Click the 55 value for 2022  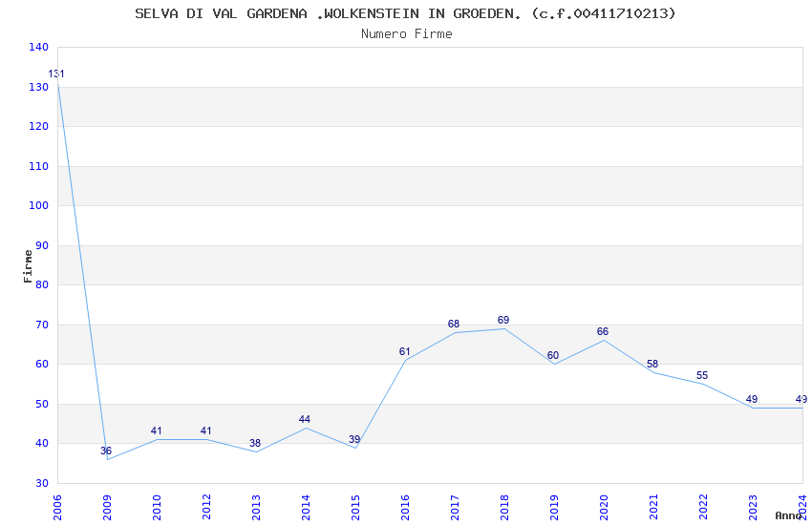point(702,375)
